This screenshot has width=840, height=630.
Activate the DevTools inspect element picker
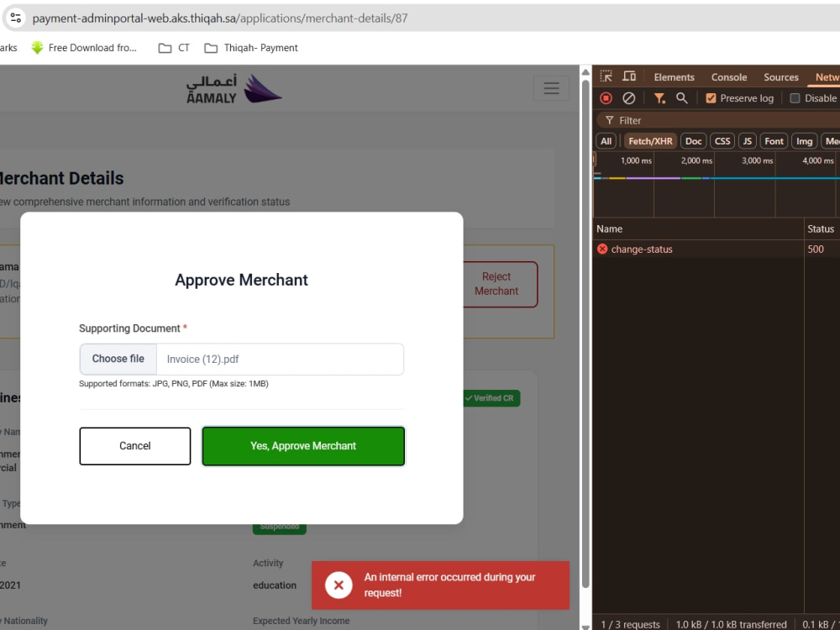point(606,76)
